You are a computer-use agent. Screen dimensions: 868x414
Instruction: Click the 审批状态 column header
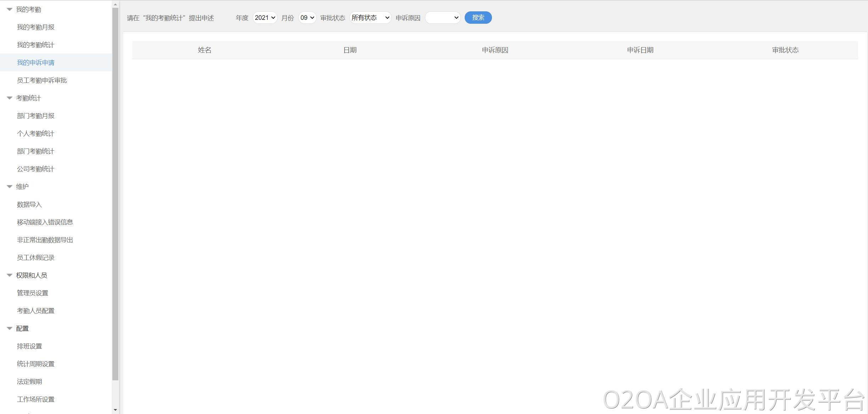click(x=785, y=50)
